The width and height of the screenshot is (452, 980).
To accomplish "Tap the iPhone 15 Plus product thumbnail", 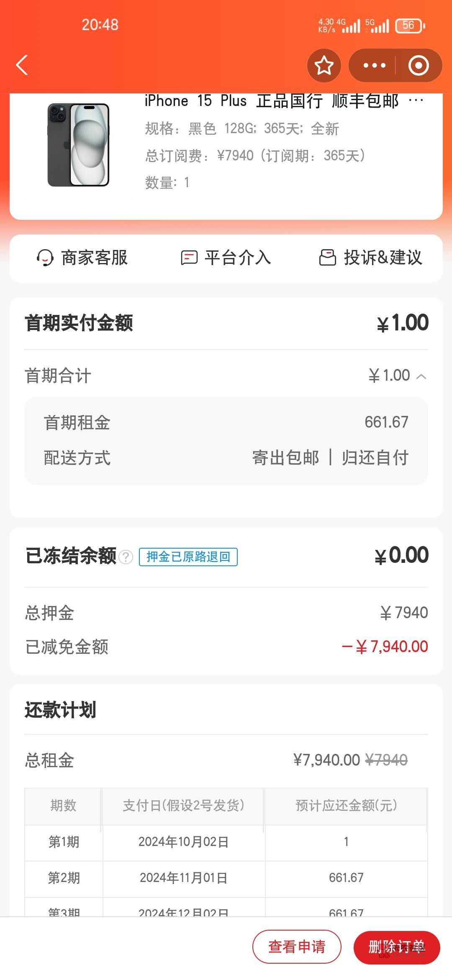I will click(x=78, y=145).
